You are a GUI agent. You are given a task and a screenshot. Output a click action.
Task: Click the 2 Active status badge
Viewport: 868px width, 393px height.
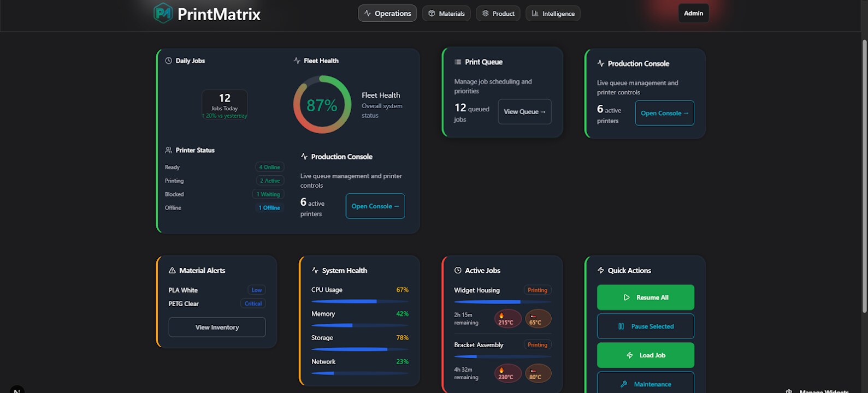(270, 181)
